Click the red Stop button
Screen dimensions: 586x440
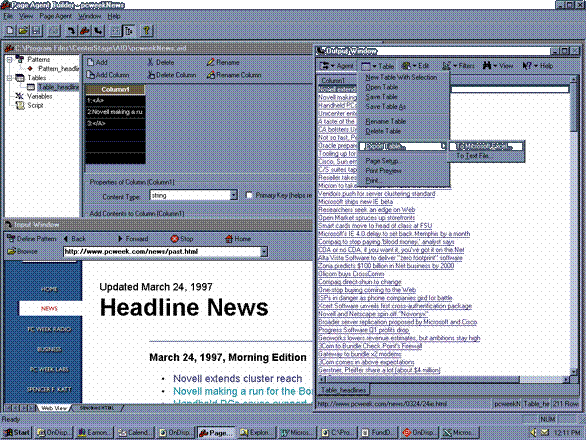coord(182,239)
